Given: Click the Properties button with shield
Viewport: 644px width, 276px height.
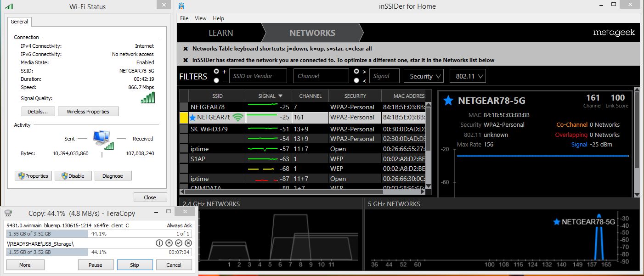Looking at the screenshot, I should click(33, 176).
